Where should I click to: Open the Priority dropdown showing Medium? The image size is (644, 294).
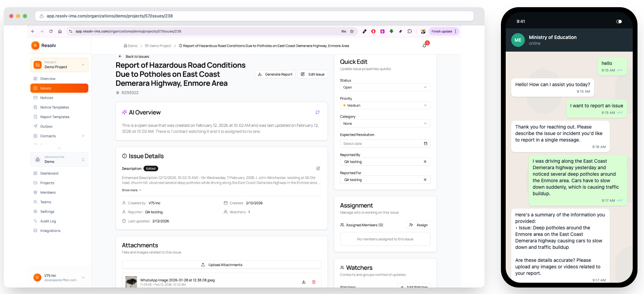point(385,106)
